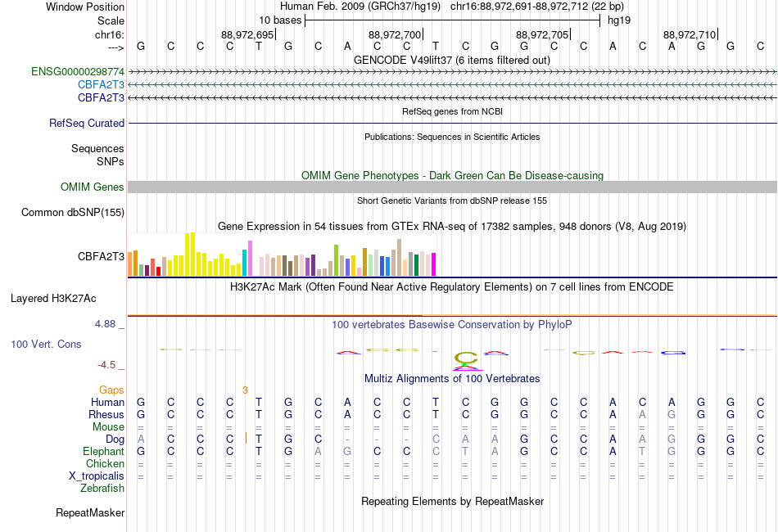The image size is (778, 532).
Task: Click the gray OMIM Genes bar
Action: tap(453, 187)
